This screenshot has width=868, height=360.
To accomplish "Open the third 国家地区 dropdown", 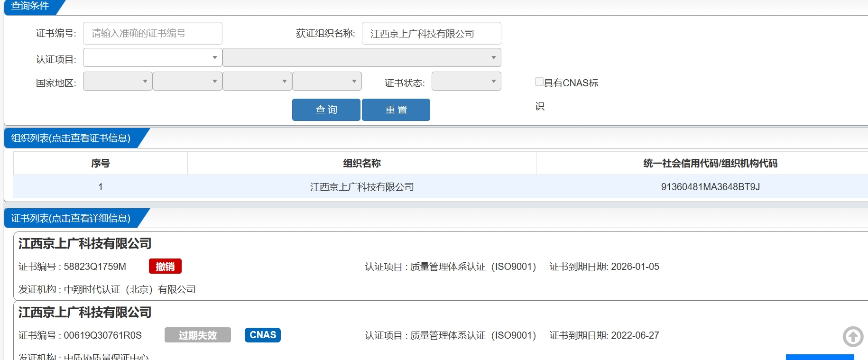I will tap(257, 81).
